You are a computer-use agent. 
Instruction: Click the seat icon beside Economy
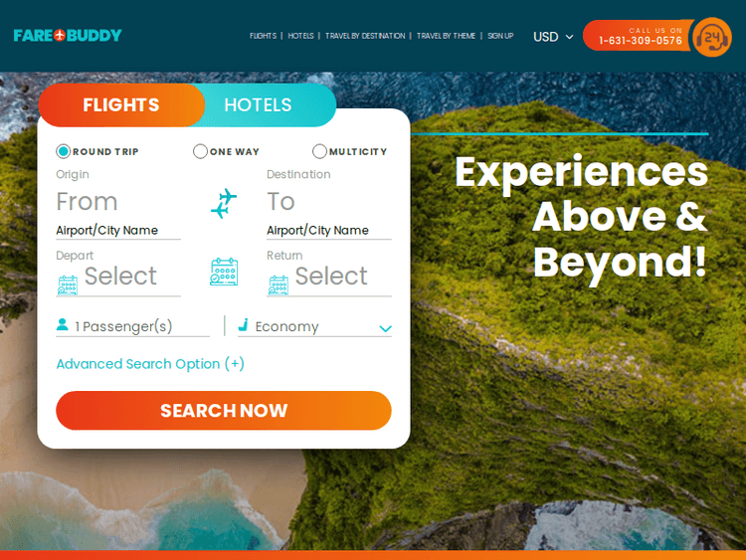coord(243,325)
